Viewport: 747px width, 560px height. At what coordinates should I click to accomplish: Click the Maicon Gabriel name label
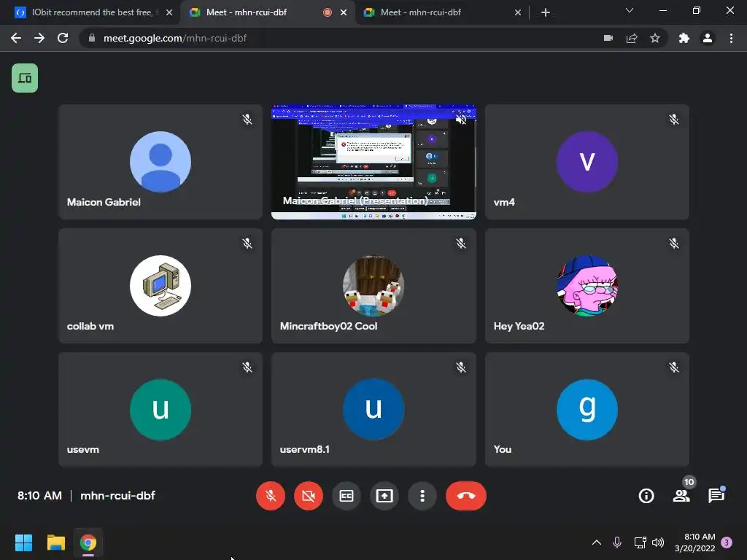click(x=104, y=202)
